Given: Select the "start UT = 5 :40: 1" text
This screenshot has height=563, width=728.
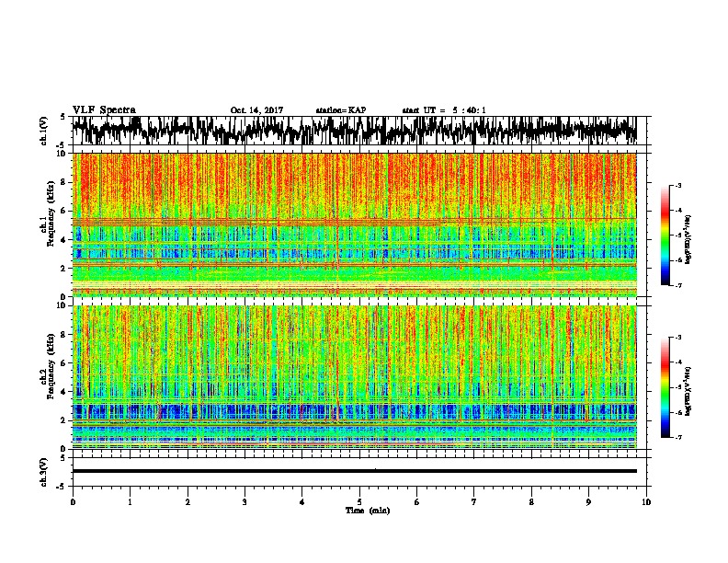Looking at the screenshot, I should (x=444, y=110).
